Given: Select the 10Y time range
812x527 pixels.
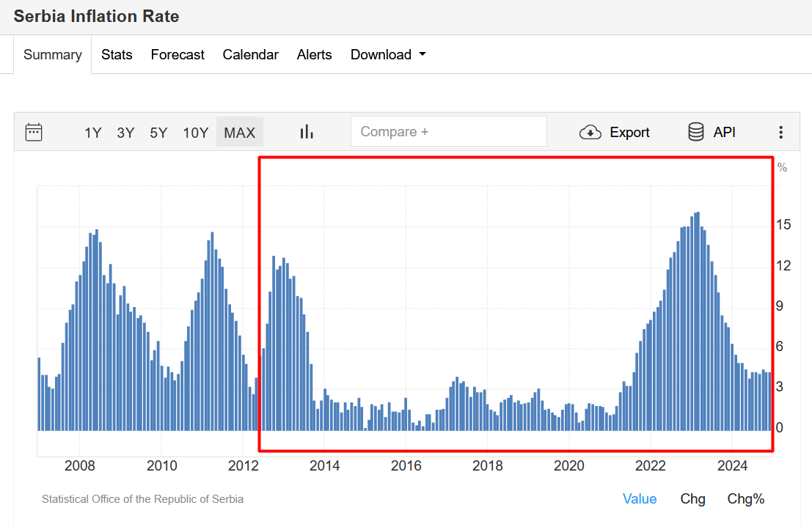Looking at the screenshot, I should [196, 133].
